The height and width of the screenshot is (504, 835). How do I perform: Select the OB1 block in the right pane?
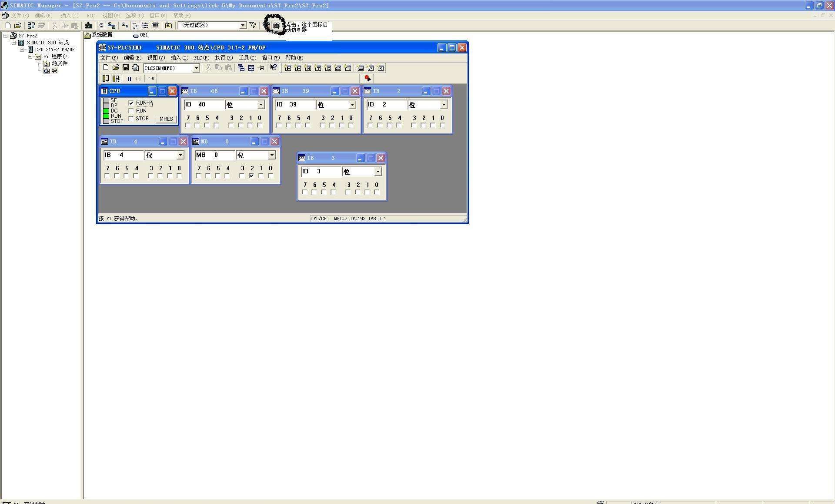(x=141, y=35)
